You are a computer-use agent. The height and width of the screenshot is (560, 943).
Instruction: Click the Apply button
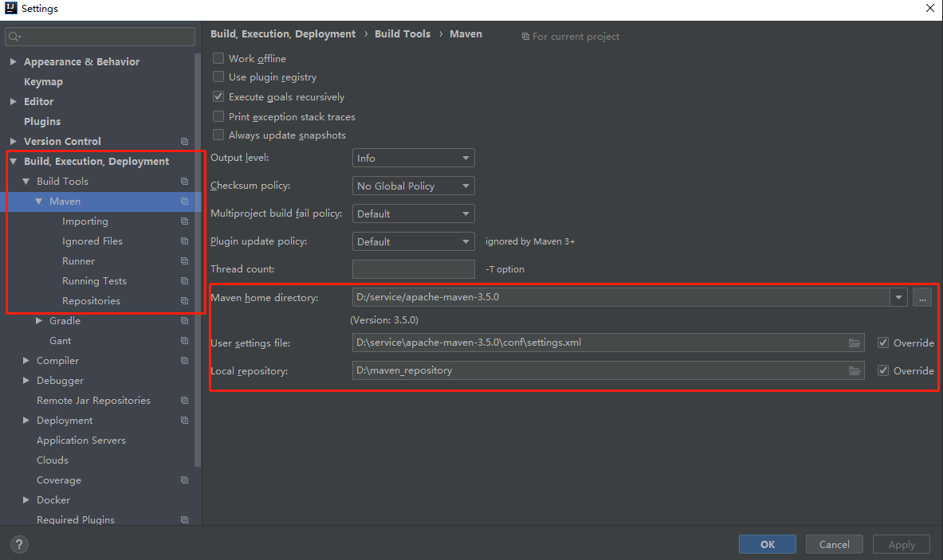(x=902, y=544)
